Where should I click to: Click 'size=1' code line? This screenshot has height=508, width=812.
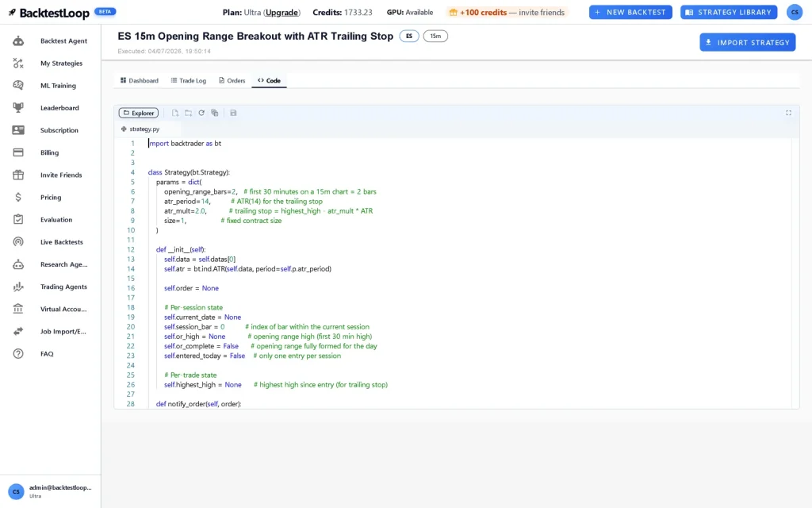(x=223, y=221)
